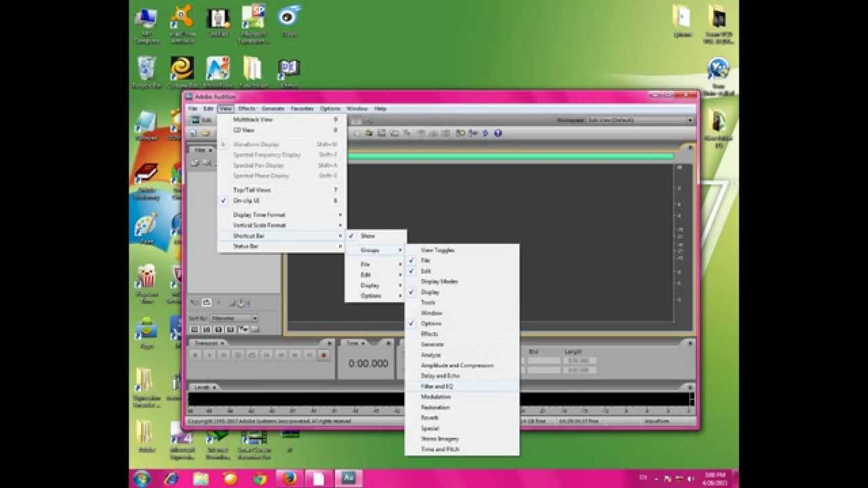Screen dimensions: 868x488
Task: Enable the View Toggles shortcut group
Action: 462,250
